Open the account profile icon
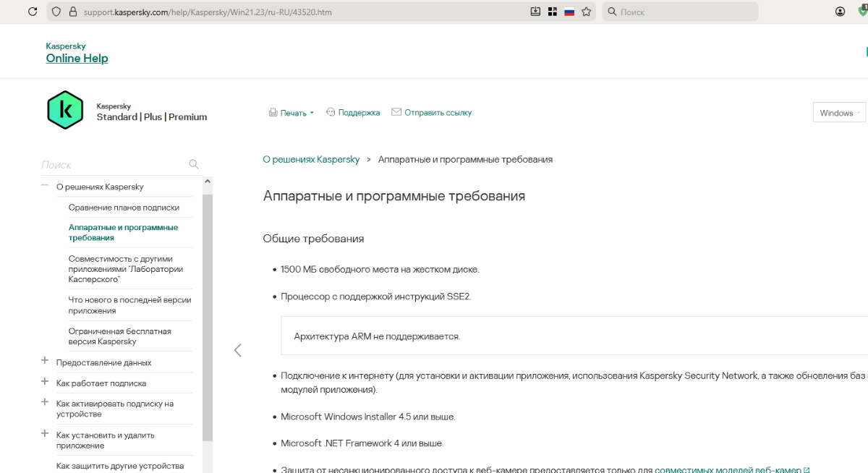 click(x=840, y=12)
